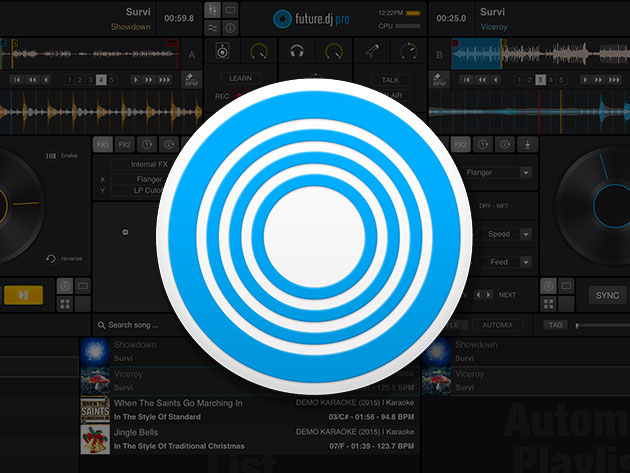Image resolution: width=630 pixels, height=473 pixels.
Task: Jump to track start on deck A
Action: tap(17, 80)
